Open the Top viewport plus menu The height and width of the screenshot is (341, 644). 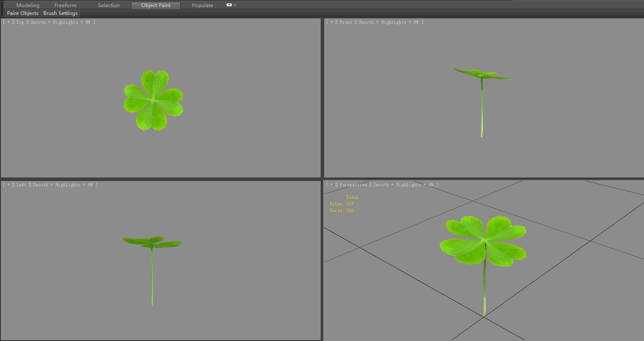[x=8, y=22]
